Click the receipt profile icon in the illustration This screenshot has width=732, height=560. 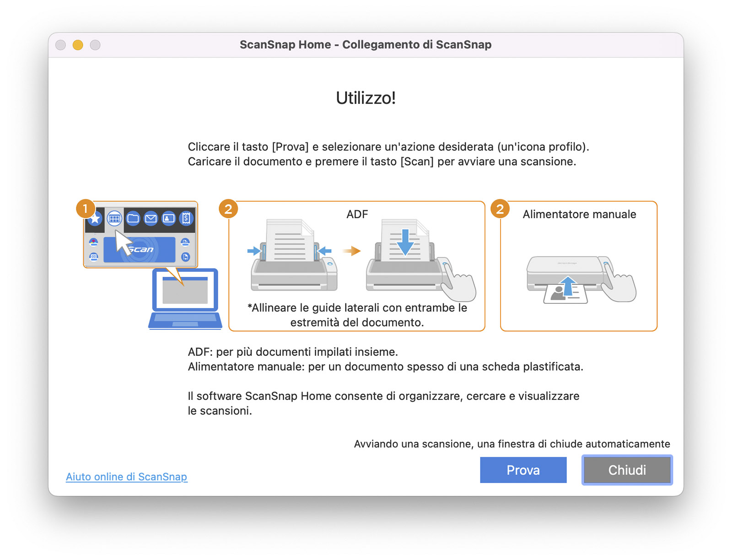coord(186,219)
